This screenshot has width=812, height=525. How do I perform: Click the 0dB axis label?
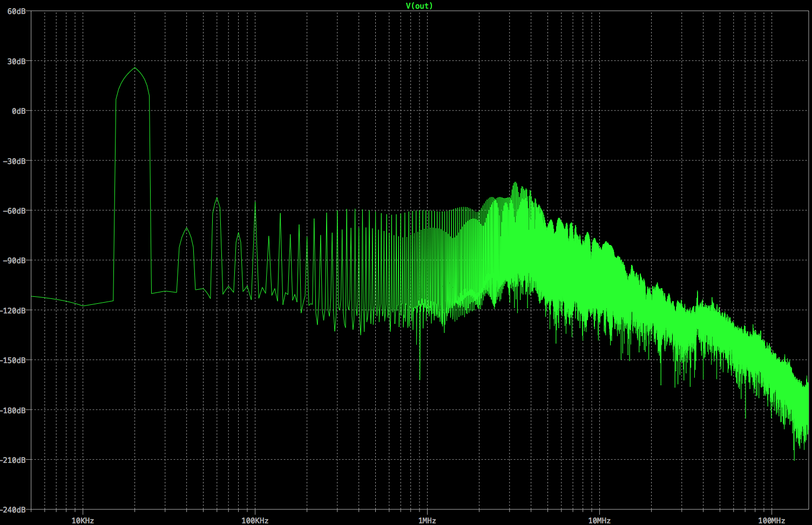click(18, 111)
